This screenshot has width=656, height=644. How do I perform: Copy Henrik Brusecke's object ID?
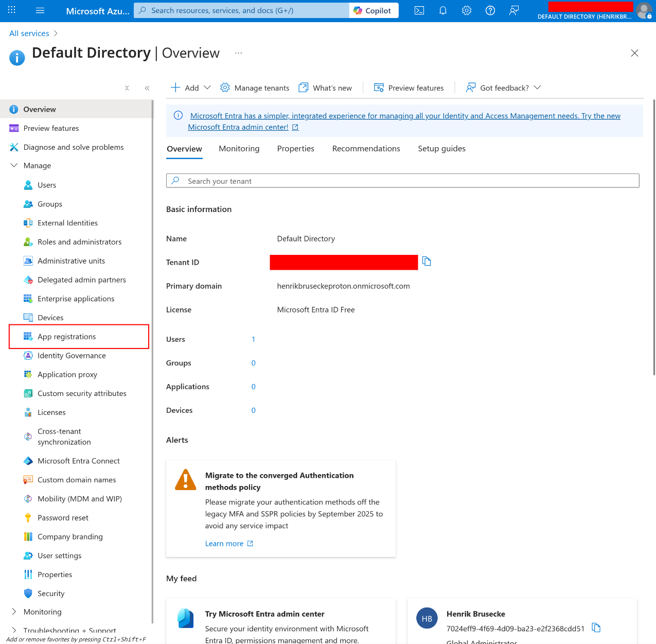pos(596,628)
